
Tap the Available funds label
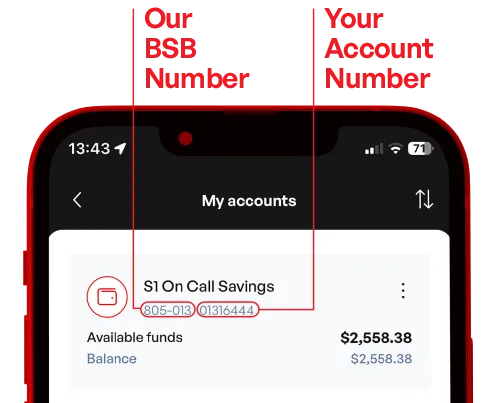(135, 338)
